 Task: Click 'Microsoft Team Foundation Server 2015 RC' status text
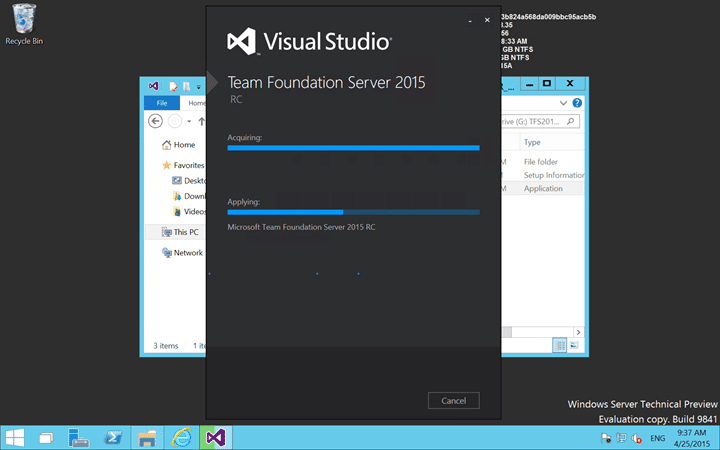(301, 227)
